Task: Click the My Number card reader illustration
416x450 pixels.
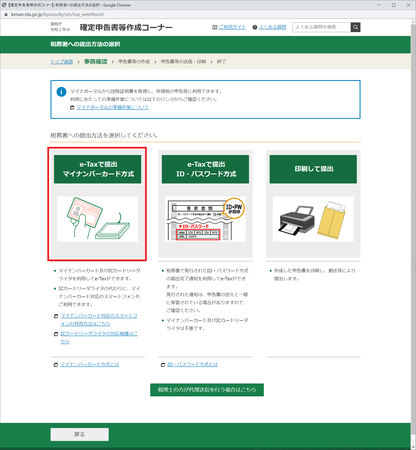Action: click(97, 219)
